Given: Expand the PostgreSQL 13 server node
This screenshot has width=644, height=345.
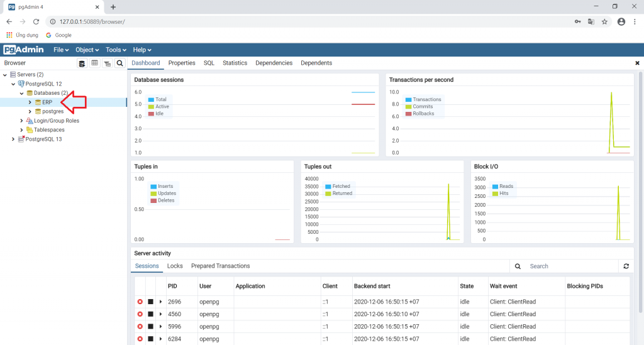Looking at the screenshot, I should 13,139.
